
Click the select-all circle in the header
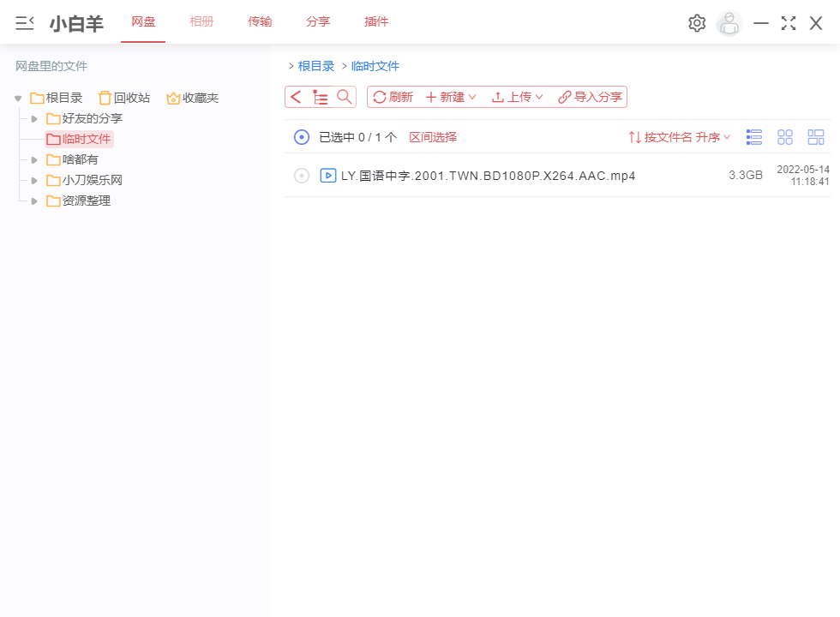(x=301, y=136)
